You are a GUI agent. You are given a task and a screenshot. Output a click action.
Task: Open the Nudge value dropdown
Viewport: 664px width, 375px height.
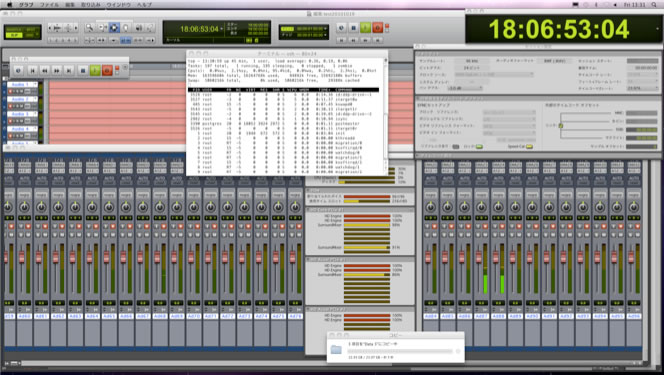click(325, 35)
